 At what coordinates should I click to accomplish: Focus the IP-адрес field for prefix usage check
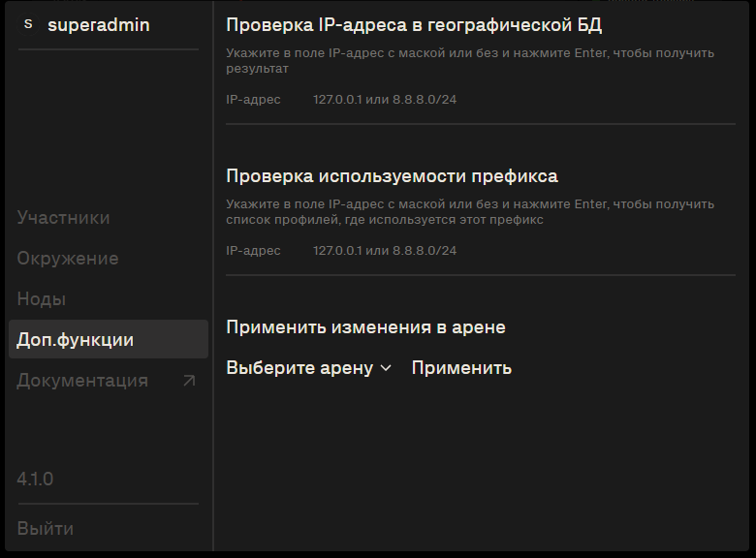click(524, 251)
